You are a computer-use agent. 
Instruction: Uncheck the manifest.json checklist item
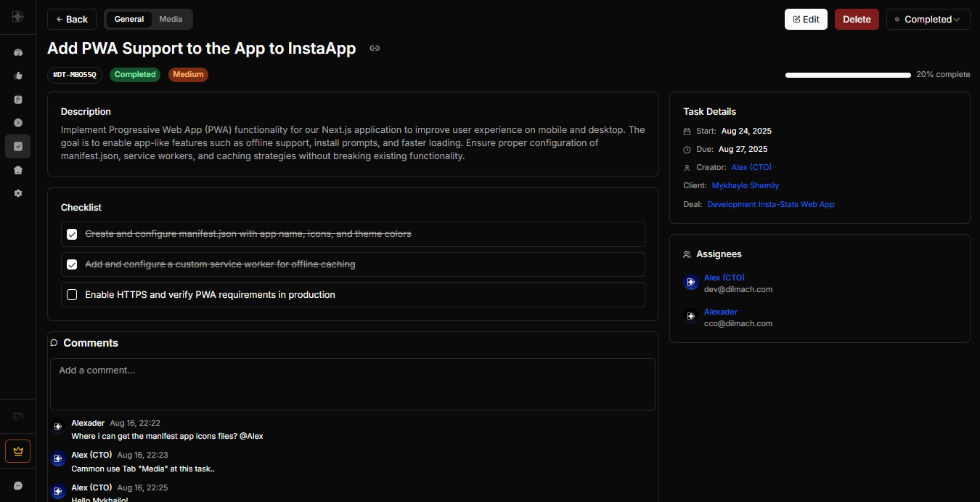[x=72, y=234]
